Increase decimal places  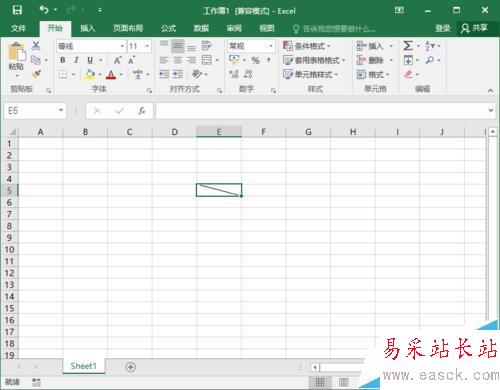tap(234, 74)
